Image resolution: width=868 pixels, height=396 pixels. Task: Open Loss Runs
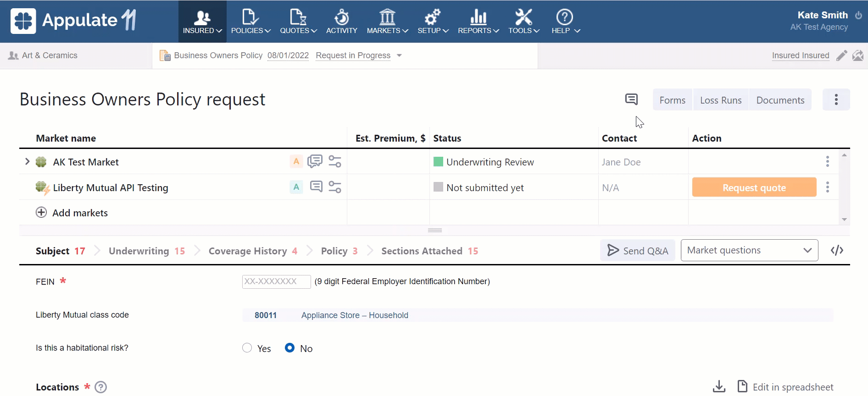[721, 100]
